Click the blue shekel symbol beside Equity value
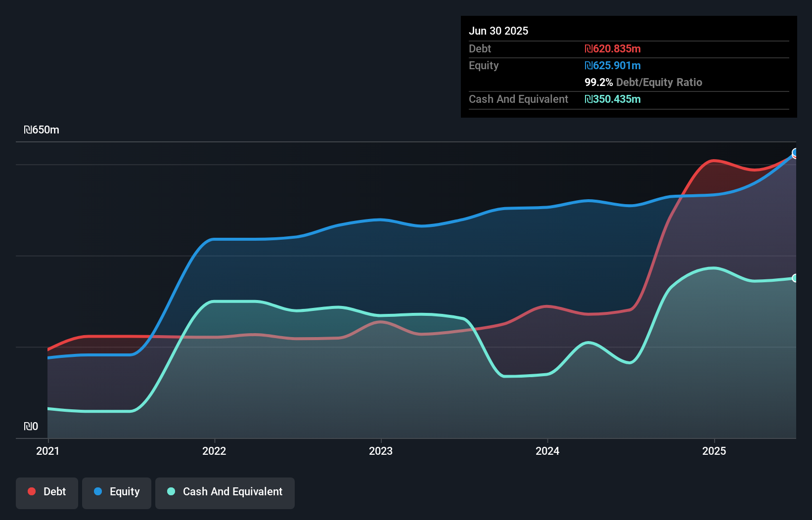Image resolution: width=812 pixels, height=520 pixels. pyautogui.click(x=588, y=65)
